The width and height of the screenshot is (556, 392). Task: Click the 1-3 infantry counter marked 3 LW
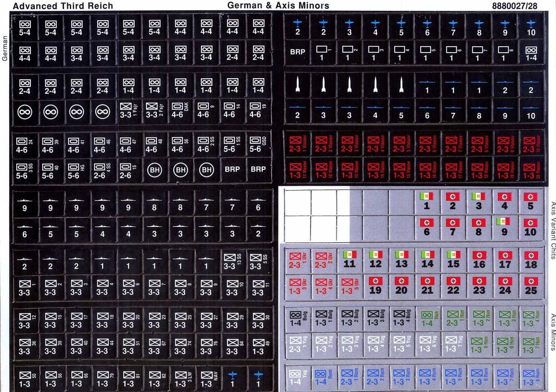point(180,379)
